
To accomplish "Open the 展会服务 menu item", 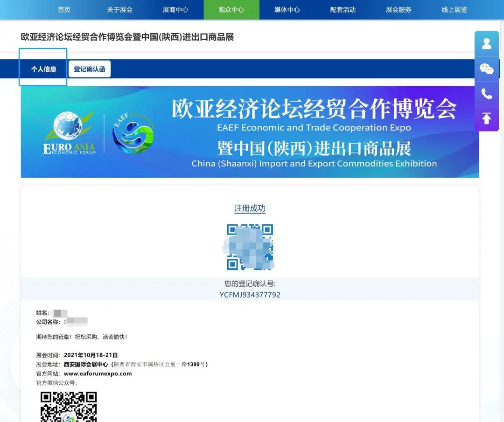I will (x=399, y=10).
